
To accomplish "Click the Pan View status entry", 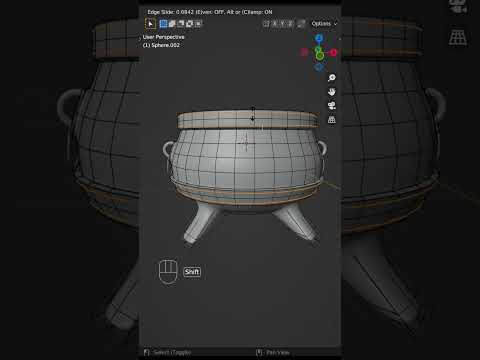I will (273, 352).
